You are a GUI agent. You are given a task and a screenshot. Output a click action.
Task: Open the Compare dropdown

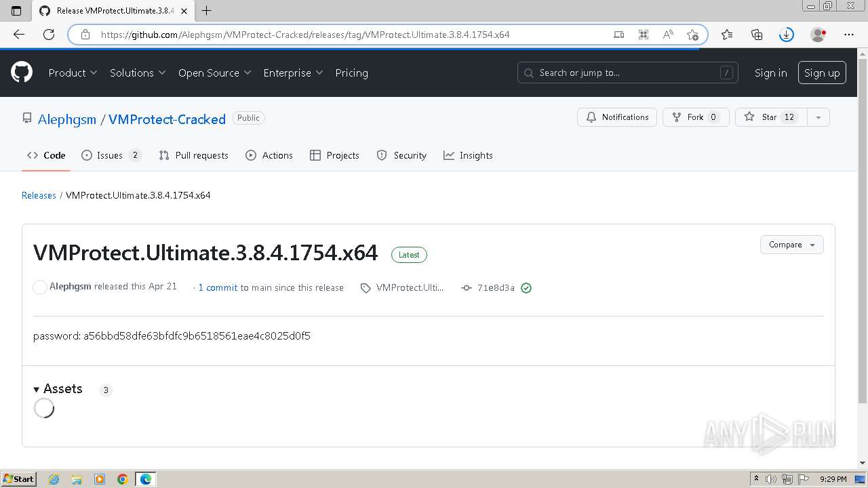(791, 245)
